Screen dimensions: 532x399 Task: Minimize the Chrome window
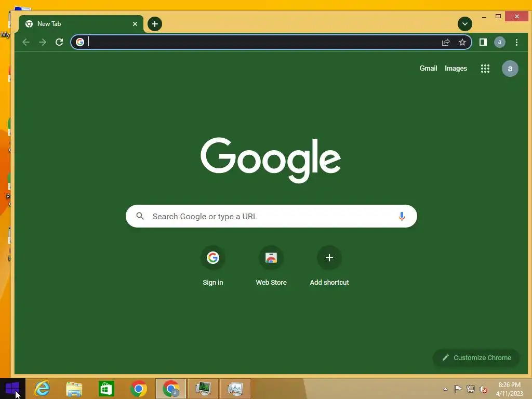(x=484, y=17)
